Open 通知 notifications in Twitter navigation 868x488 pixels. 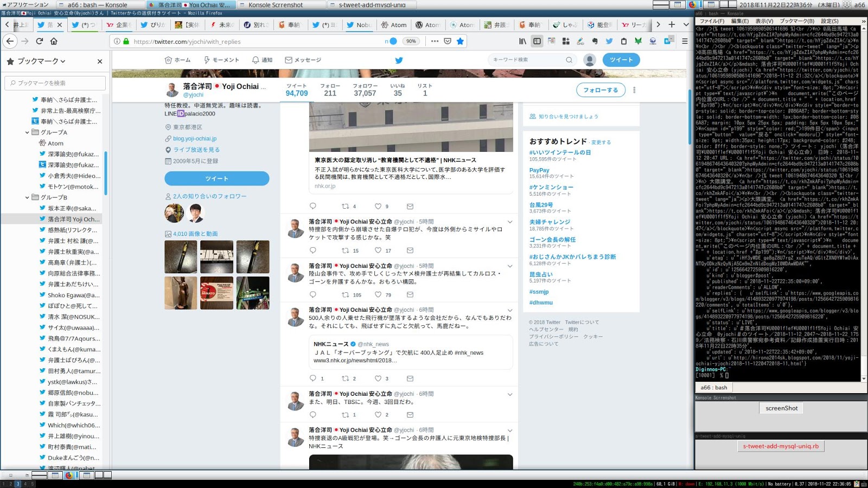click(x=263, y=60)
